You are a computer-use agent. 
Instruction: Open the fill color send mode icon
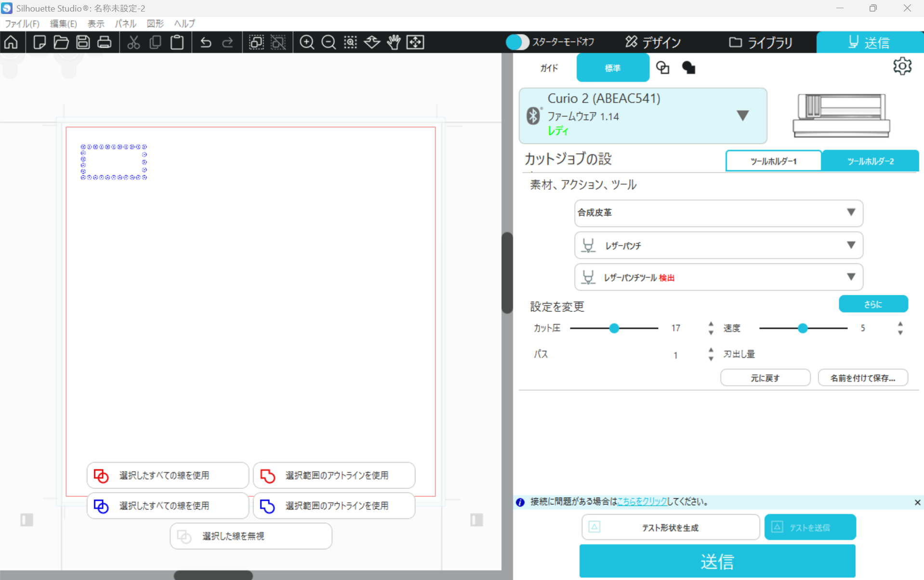pos(689,68)
